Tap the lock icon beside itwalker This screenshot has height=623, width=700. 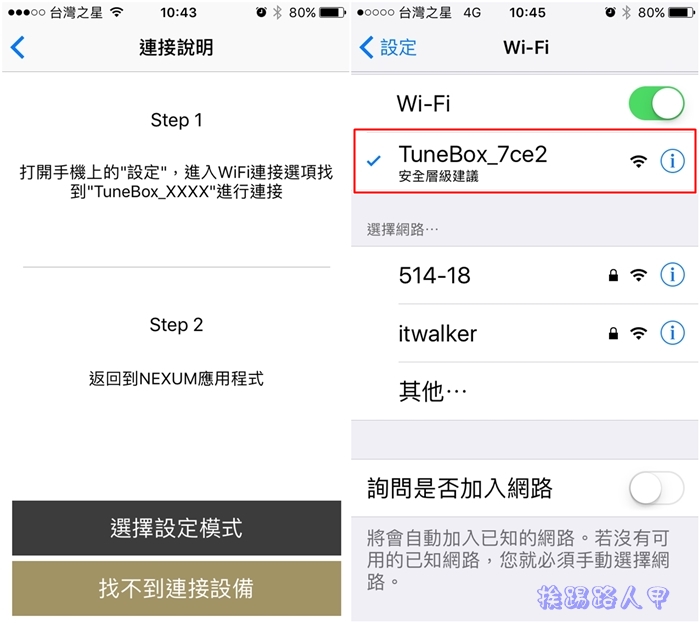coord(613,333)
